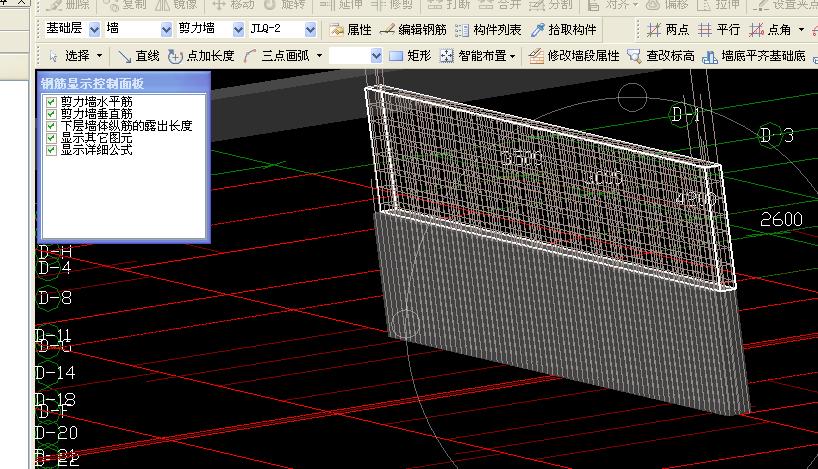Open the 剪力墙 subtype dropdown
Viewport: 818px width, 469px height.
pyautogui.click(x=238, y=30)
